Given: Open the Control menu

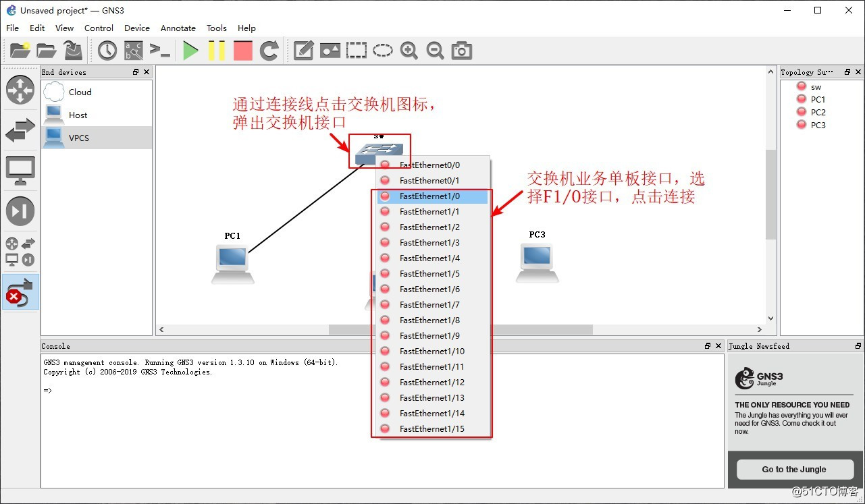Looking at the screenshot, I should pyautogui.click(x=99, y=28).
